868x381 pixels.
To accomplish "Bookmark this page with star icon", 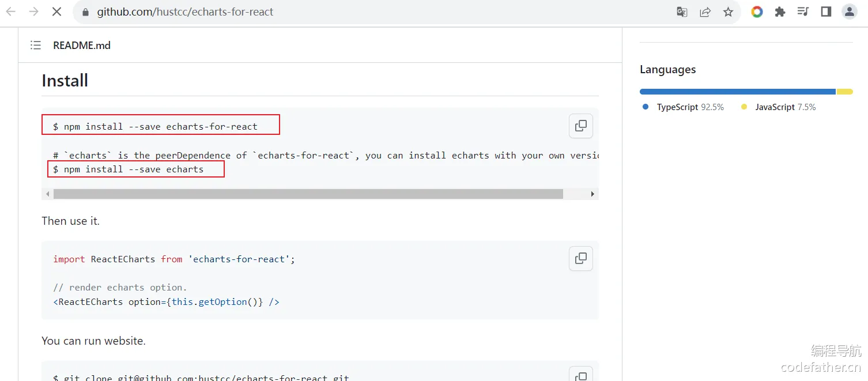I will coord(728,12).
